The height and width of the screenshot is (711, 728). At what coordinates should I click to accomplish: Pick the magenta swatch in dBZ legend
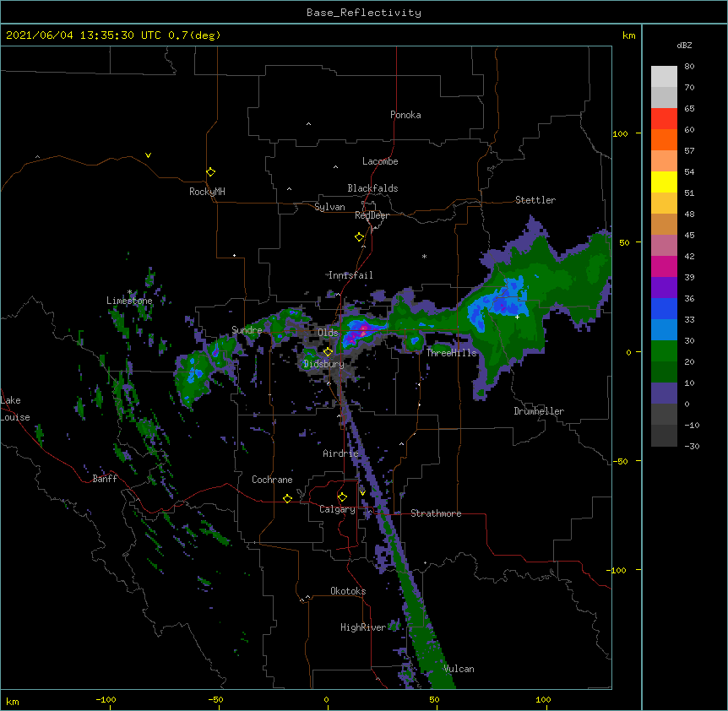click(664, 266)
